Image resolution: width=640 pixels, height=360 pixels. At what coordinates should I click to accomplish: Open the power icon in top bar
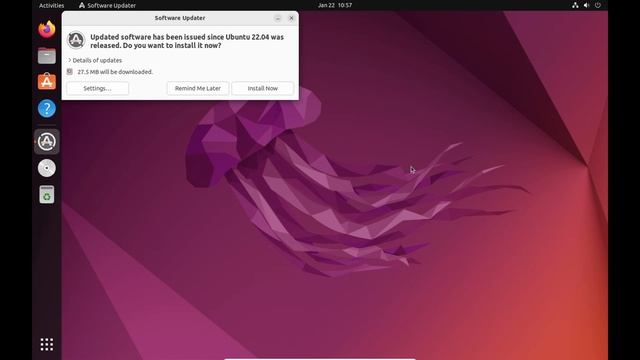[x=598, y=5]
